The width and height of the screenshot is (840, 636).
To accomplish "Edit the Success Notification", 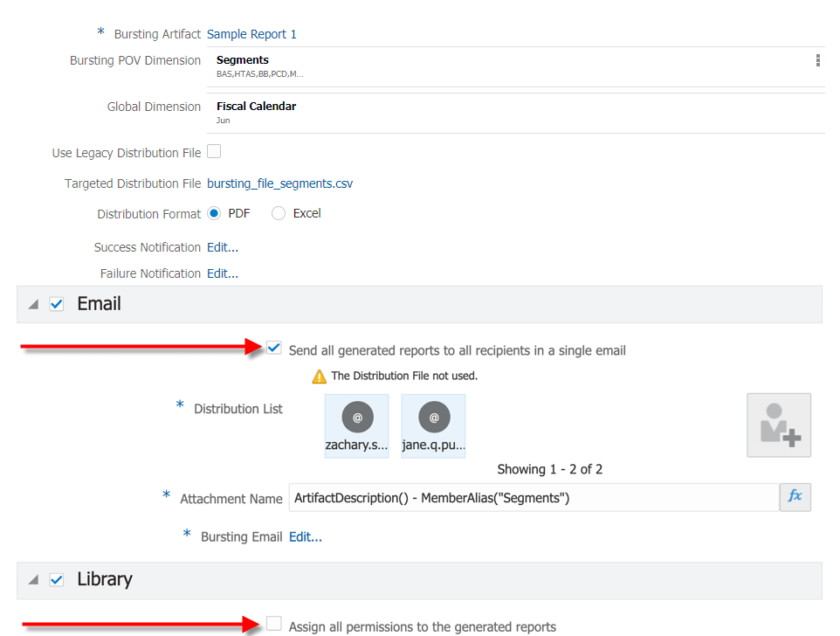I will pyautogui.click(x=222, y=247).
